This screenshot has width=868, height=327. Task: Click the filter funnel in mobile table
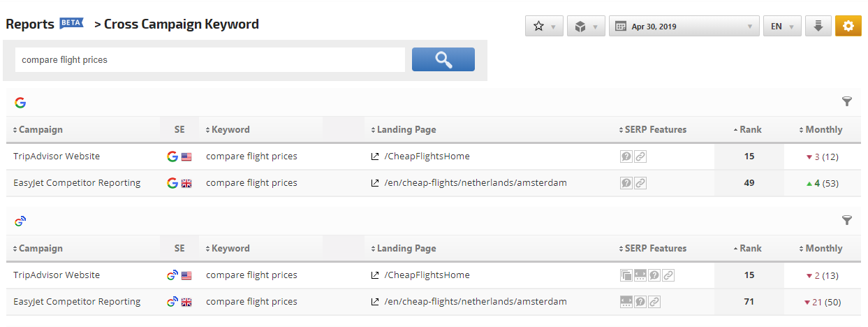point(847,221)
